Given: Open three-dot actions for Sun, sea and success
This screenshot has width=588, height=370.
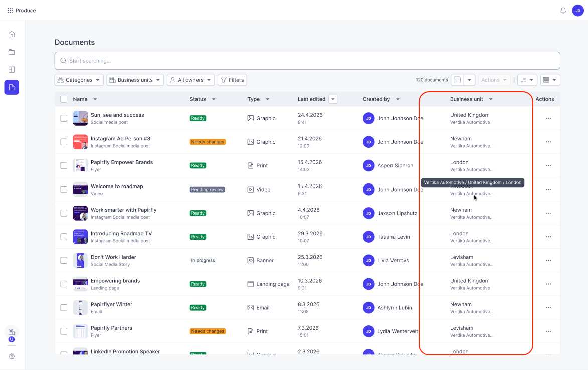Looking at the screenshot, I should pos(548,118).
